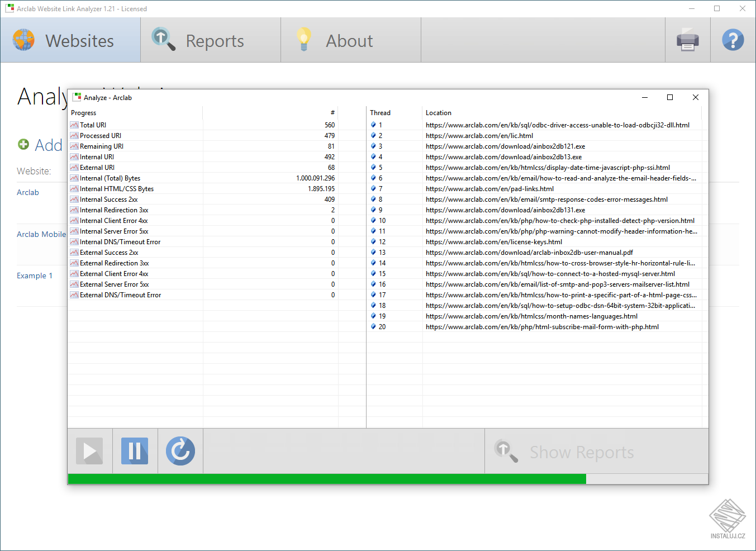Open printing via the printer toolbar icon
Viewport: 756px width, 551px height.
pyautogui.click(x=687, y=40)
